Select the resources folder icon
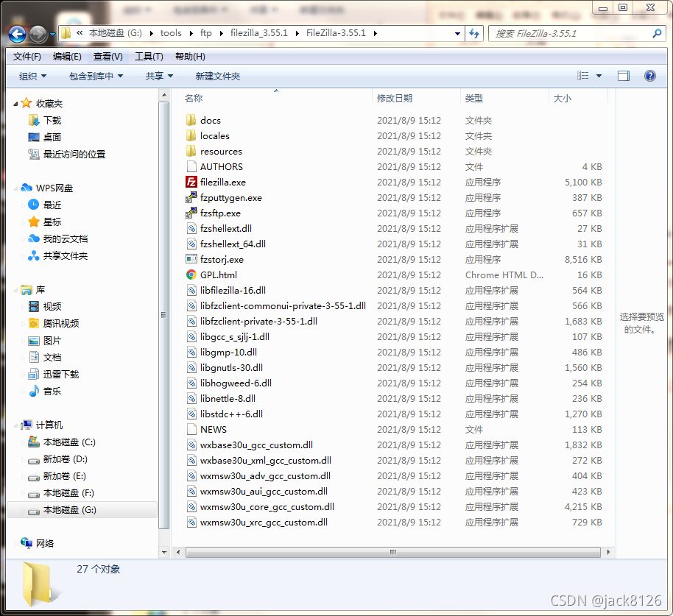The width and height of the screenshot is (673, 616). tap(191, 151)
